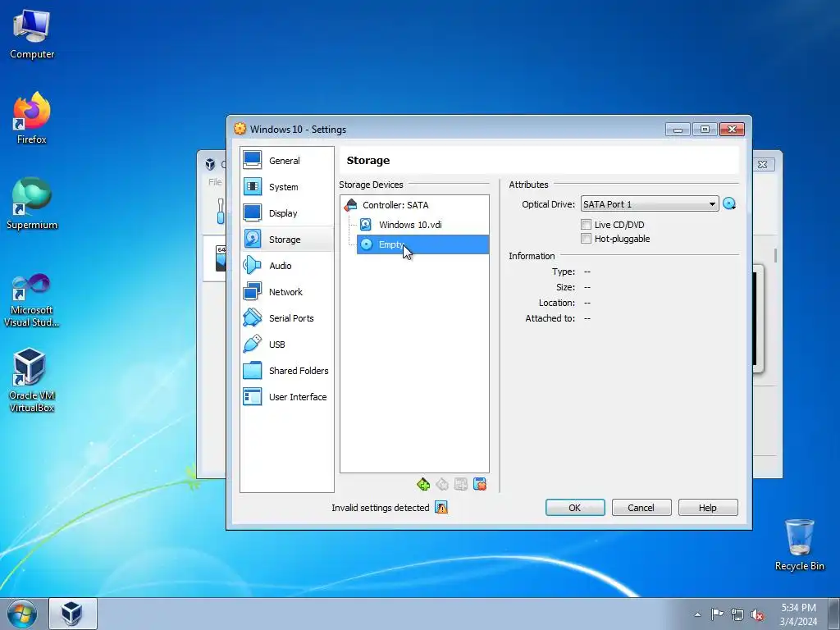Screen dimensions: 840x630
Task: Close the Windows 10 - Settings dialog
Action: (x=732, y=129)
